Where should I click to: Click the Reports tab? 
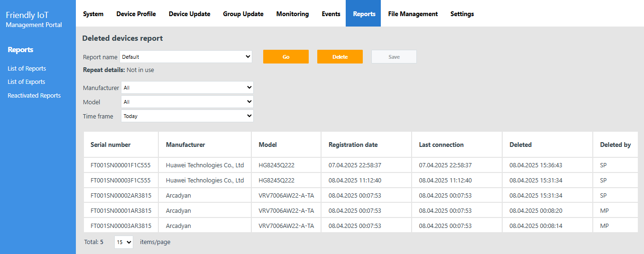tap(364, 14)
